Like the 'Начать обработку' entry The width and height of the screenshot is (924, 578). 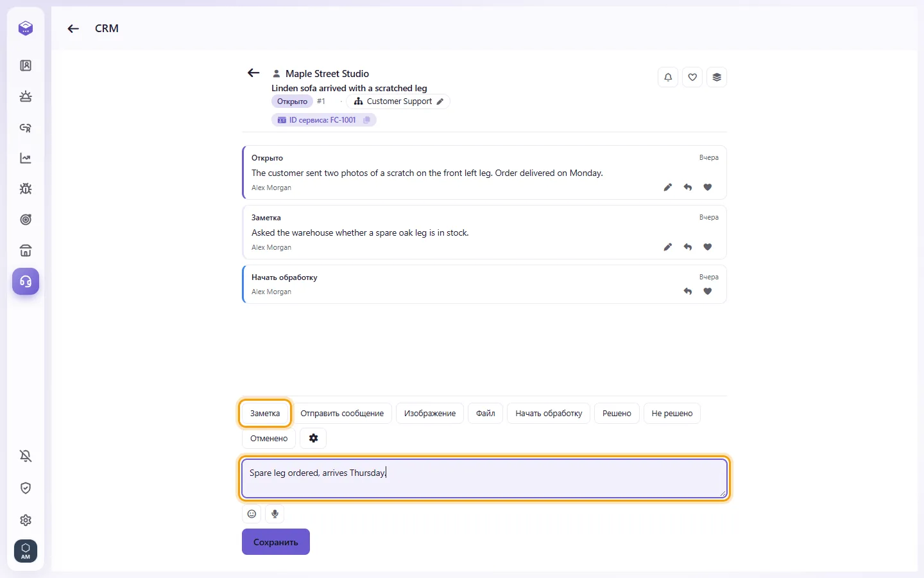[x=708, y=292]
